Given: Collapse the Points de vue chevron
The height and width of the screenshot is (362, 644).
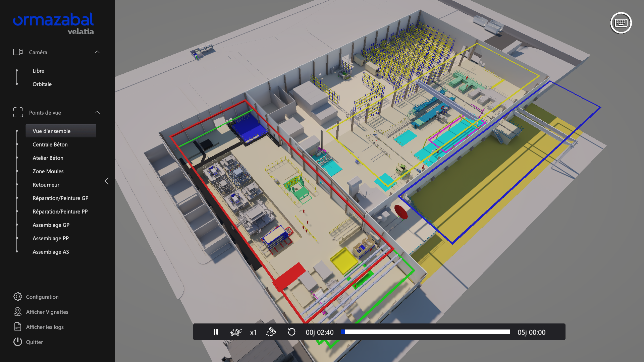Looking at the screenshot, I should 97,113.
